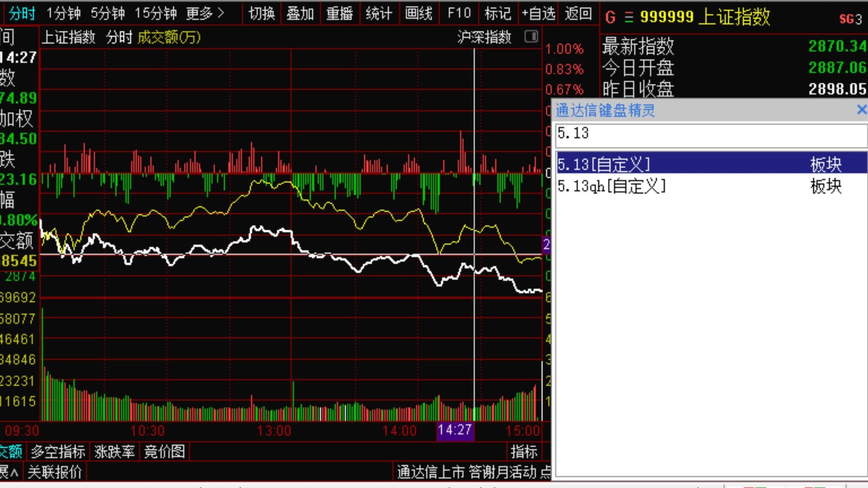
Task: Activate the 画线 drawing tool
Action: point(419,14)
